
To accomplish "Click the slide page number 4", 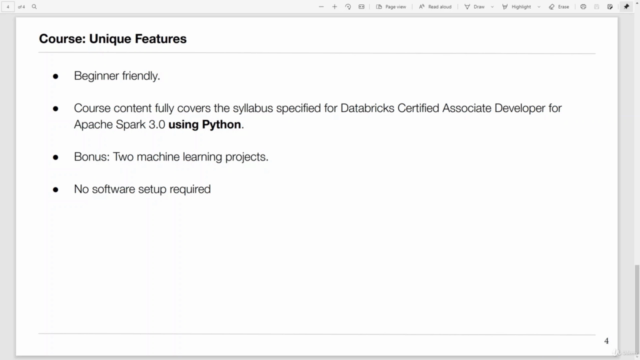I will (606, 341).
